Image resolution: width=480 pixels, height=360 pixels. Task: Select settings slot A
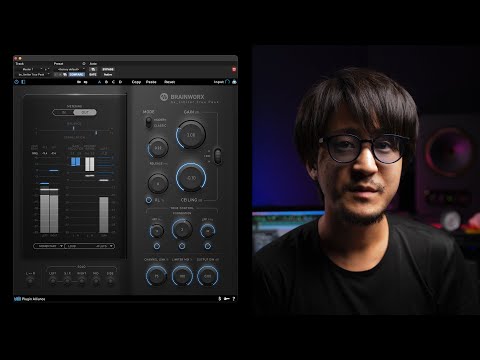[x=99, y=82]
